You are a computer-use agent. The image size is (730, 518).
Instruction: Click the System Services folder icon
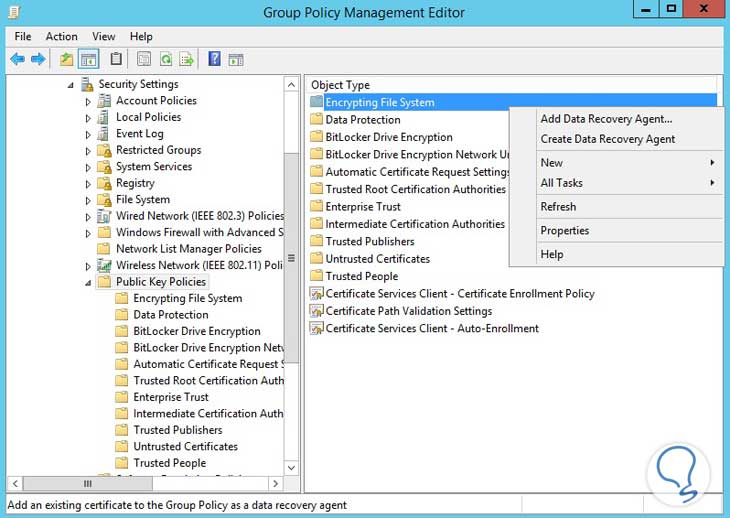click(x=104, y=167)
